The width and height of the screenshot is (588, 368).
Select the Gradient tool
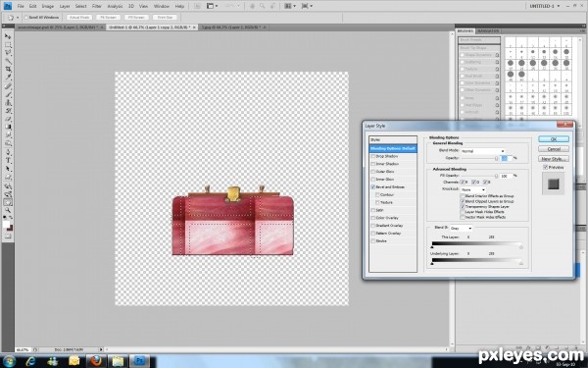8,128
